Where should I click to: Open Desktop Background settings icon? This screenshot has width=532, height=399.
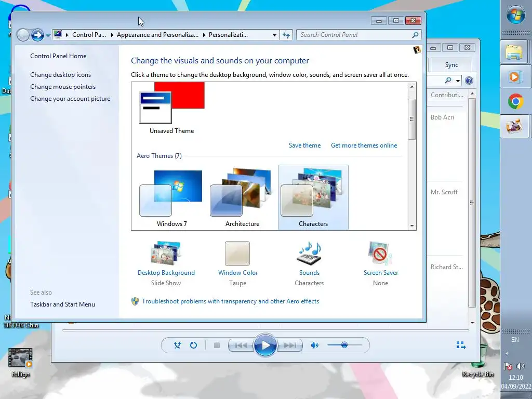166,253
